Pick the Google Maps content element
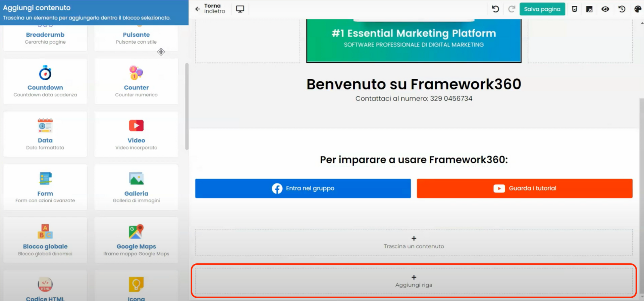This screenshot has width=644, height=301. pyautogui.click(x=136, y=240)
